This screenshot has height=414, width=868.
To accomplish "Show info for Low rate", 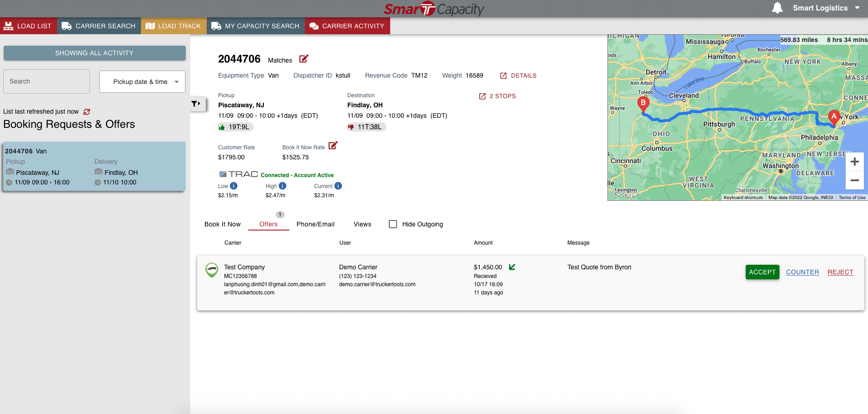I will pyautogui.click(x=234, y=186).
